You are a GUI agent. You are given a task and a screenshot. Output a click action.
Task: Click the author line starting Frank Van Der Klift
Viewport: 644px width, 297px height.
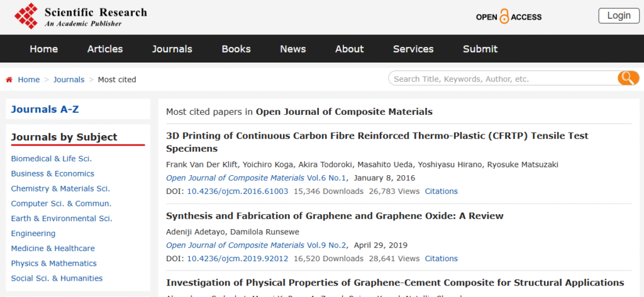tap(362, 165)
